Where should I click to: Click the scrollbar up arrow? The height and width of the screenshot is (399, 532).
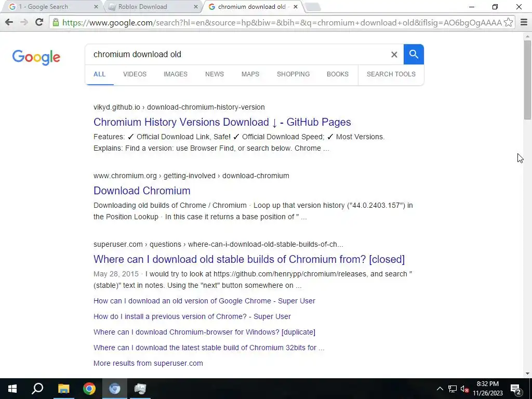(527, 36)
